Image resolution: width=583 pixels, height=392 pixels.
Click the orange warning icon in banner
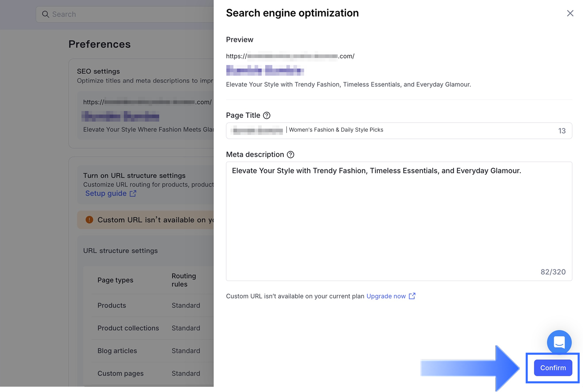coord(89,220)
